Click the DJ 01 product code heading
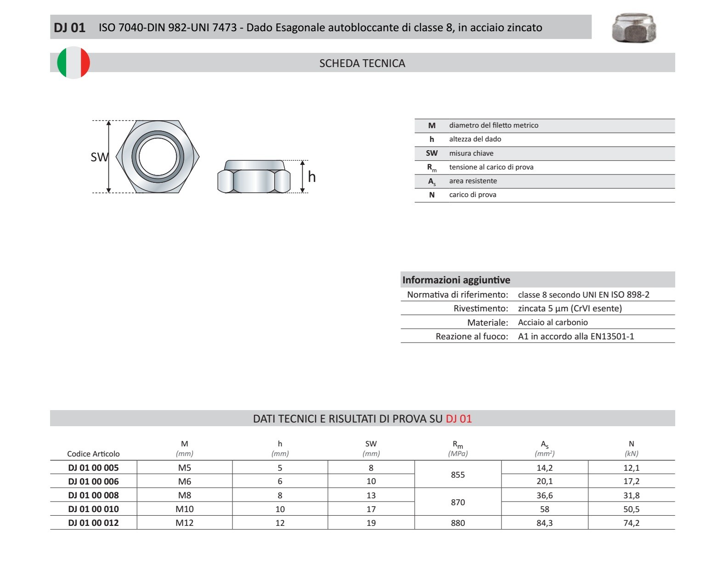This screenshot has height=575, width=728. [70, 28]
